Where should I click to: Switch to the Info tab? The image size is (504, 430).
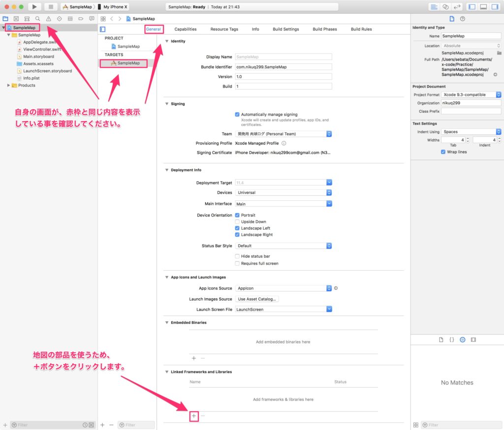pyautogui.click(x=255, y=29)
